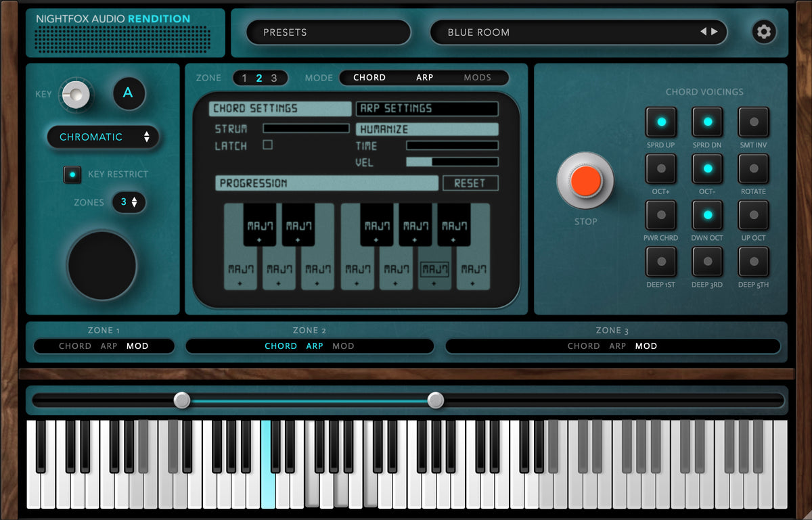Screen dimensions: 812x520
Task: Toggle MOD in Zone 1 strip
Action: 137,346
